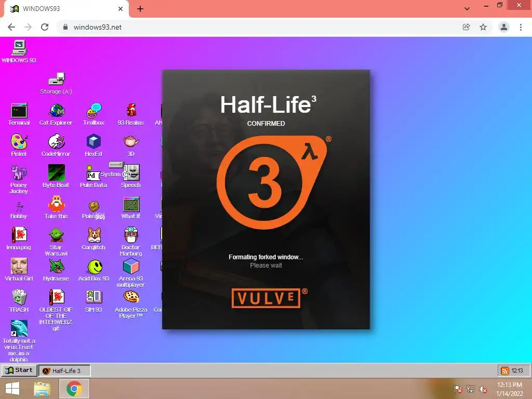Open Chrome three-dot menu
Image resolution: width=532 pixels, height=399 pixels.
(x=521, y=27)
